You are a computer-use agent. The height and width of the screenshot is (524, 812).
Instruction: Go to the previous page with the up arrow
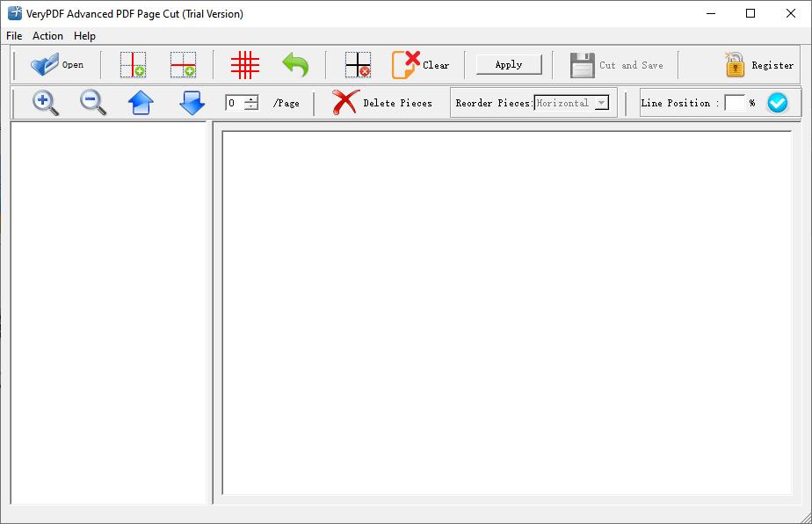pyautogui.click(x=141, y=103)
